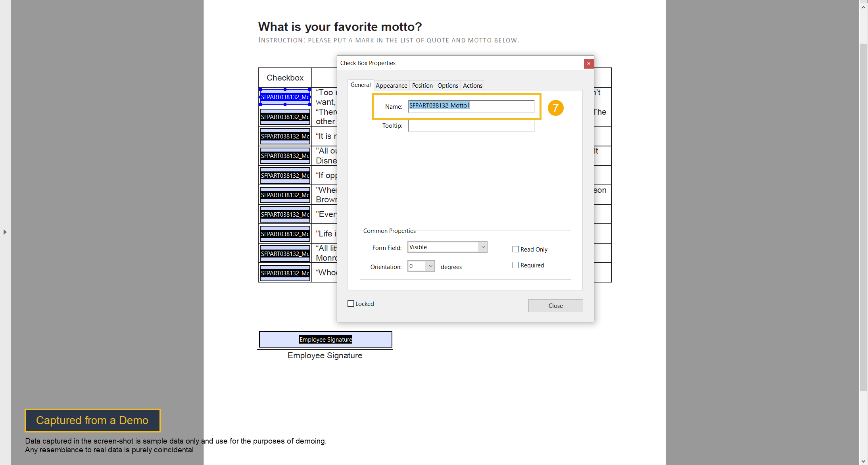The height and width of the screenshot is (465, 868).
Task: Open the Options tab settings
Action: (x=447, y=85)
